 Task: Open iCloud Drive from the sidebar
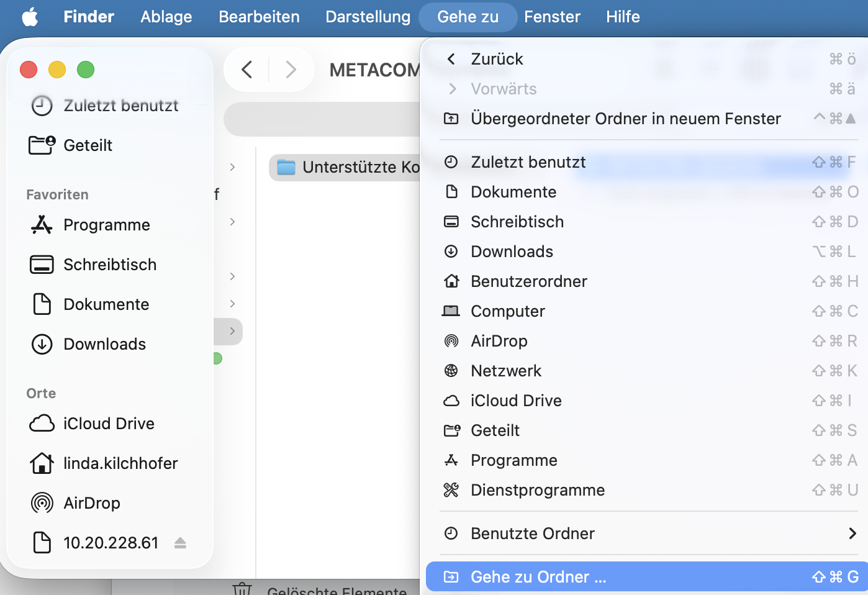click(x=108, y=424)
